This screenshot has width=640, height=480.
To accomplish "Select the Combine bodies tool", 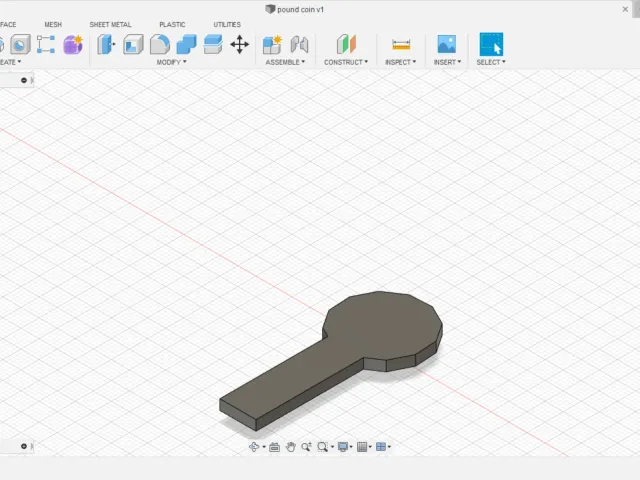I will click(x=187, y=44).
